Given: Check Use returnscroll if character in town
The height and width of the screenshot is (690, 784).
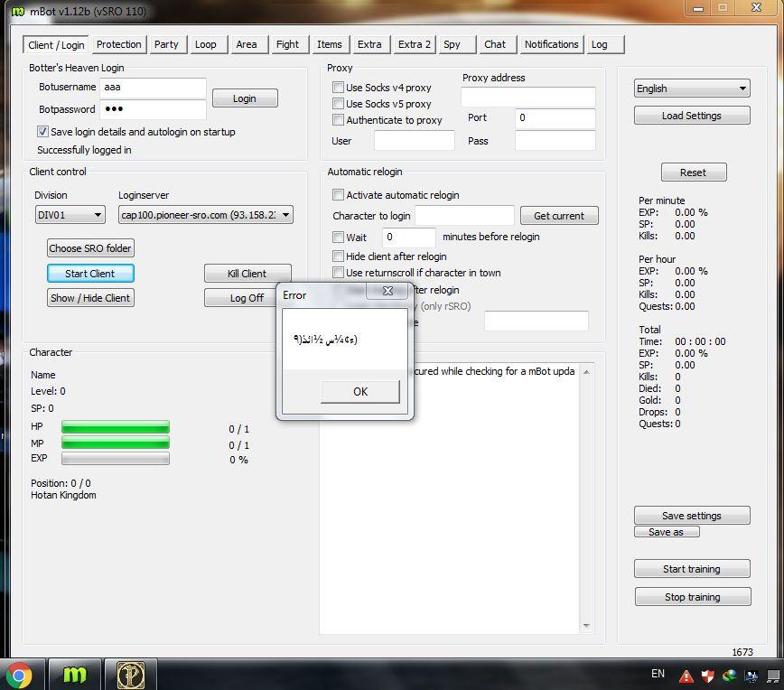Looking at the screenshot, I should 338,273.
